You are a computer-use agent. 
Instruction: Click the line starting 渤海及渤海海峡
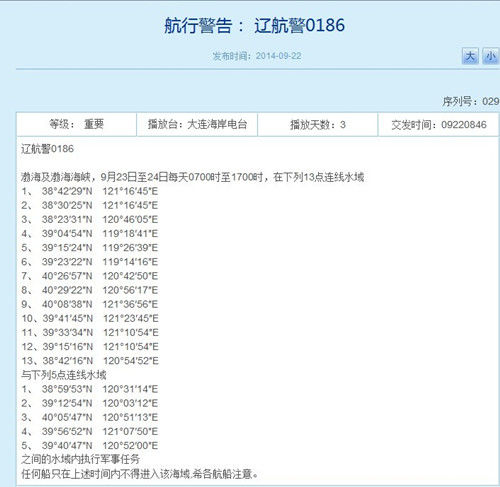click(x=192, y=177)
